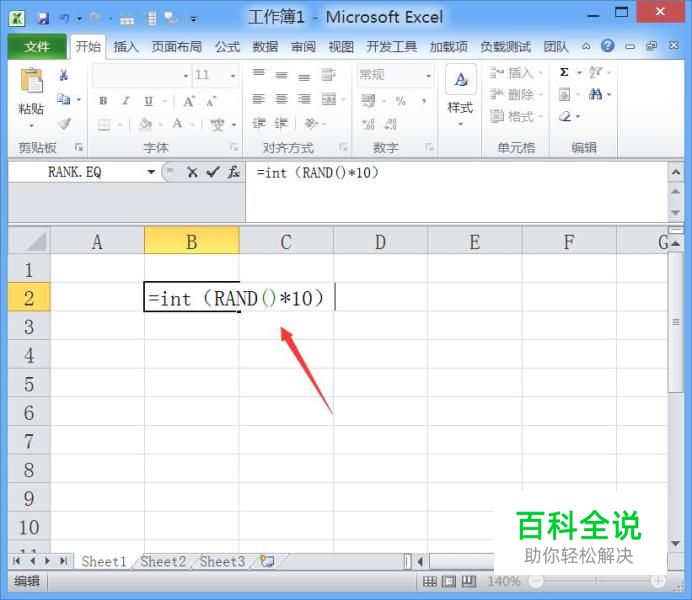Screen dimensions: 692x600
Task: Click the 插入 cells button
Action: [516, 72]
